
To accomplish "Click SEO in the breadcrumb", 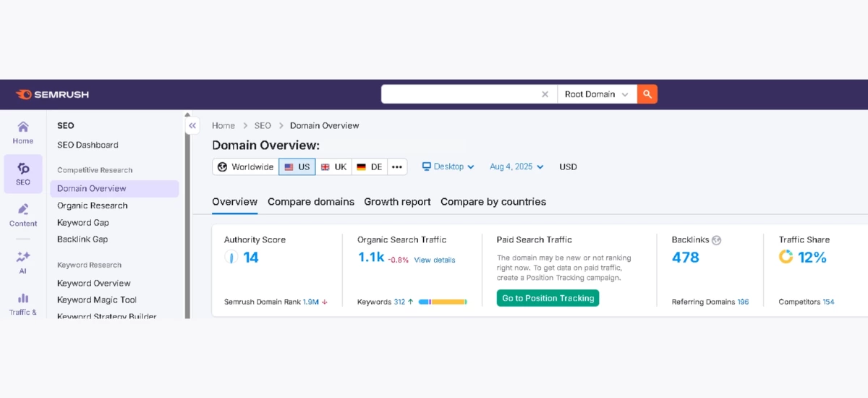I will point(263,126).
